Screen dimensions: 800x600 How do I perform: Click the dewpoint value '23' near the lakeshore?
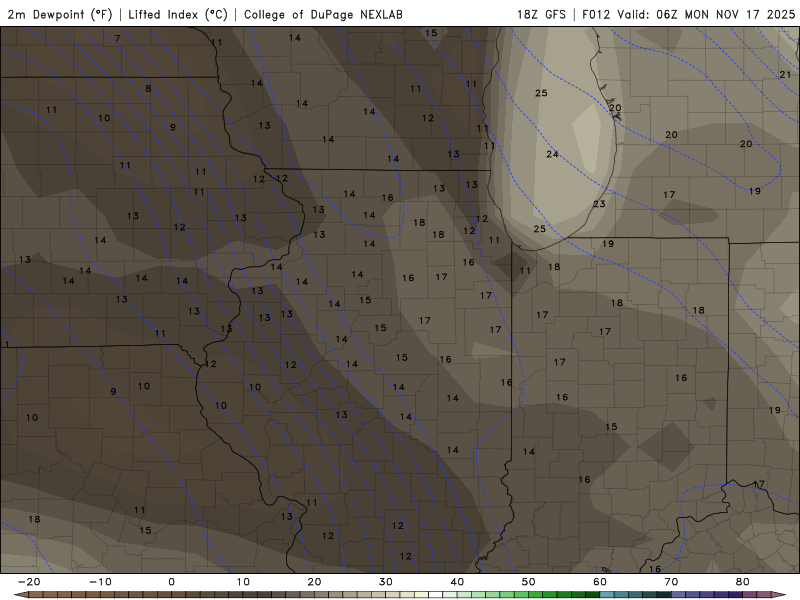coord(599,204)
